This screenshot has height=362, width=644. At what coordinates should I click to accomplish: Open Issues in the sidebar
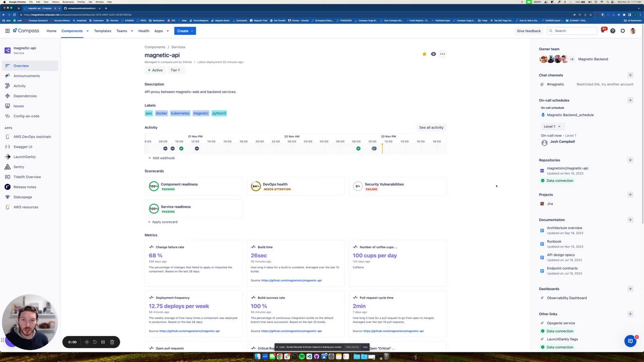[19, 106]
